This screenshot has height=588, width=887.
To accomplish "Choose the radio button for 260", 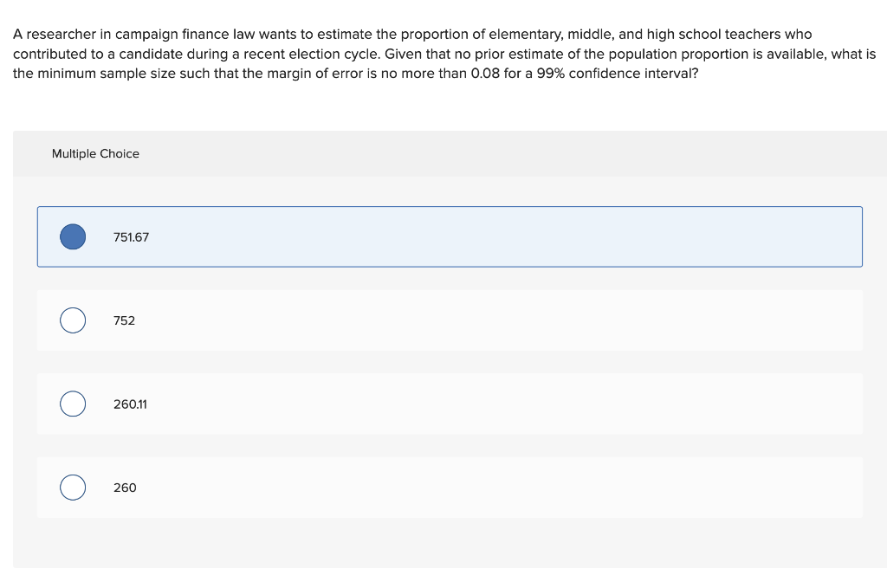I will [73, 488].
